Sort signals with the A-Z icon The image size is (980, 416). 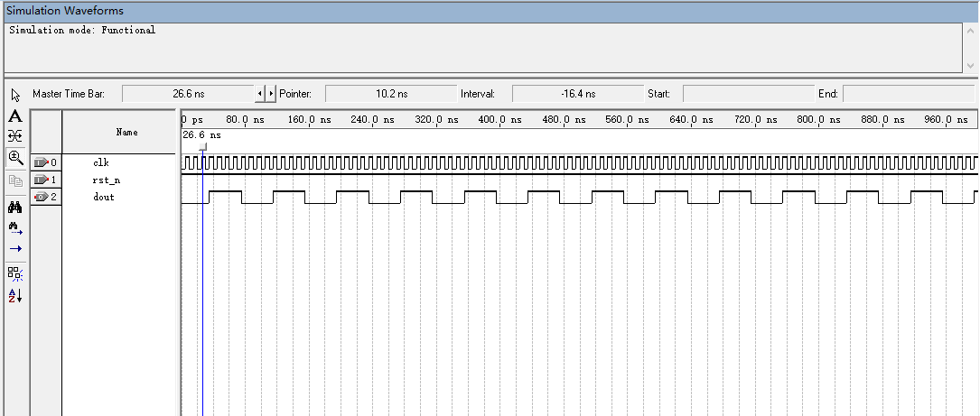tap(15, 295)
